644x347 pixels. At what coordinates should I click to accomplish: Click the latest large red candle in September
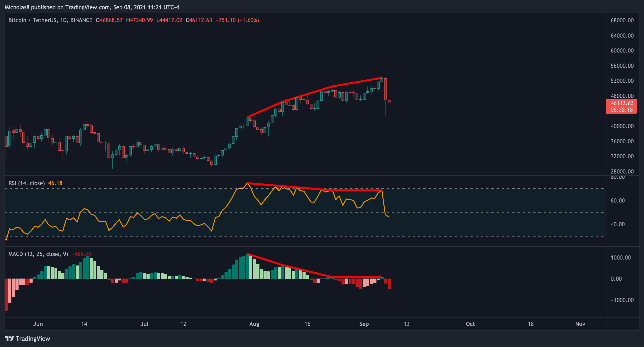click(x=385, y=89)
